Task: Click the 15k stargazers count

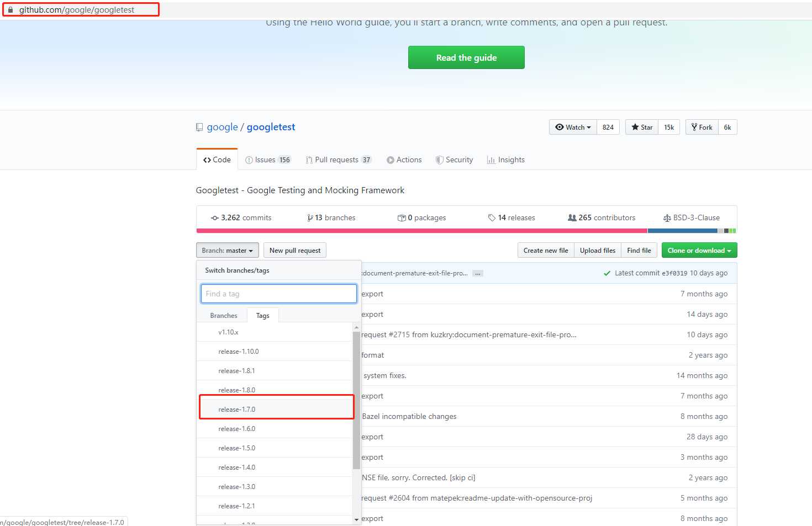Action: (x=669, y=127)
